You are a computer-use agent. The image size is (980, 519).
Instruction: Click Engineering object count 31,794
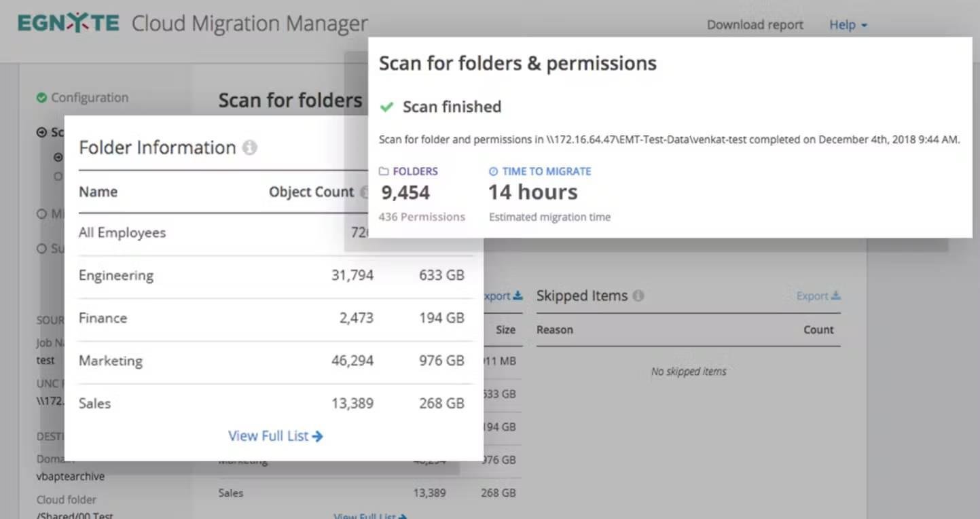pyautogui.click(x=352, y=276)
